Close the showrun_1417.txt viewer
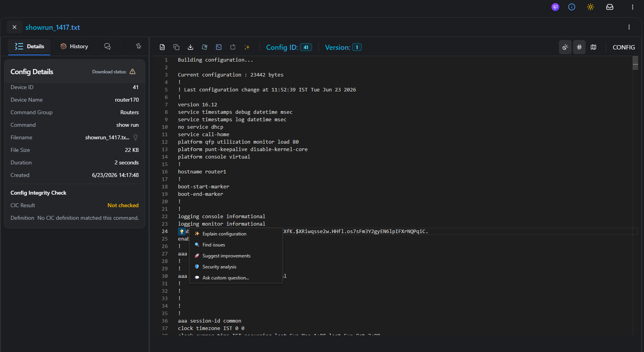 [15, 27]
